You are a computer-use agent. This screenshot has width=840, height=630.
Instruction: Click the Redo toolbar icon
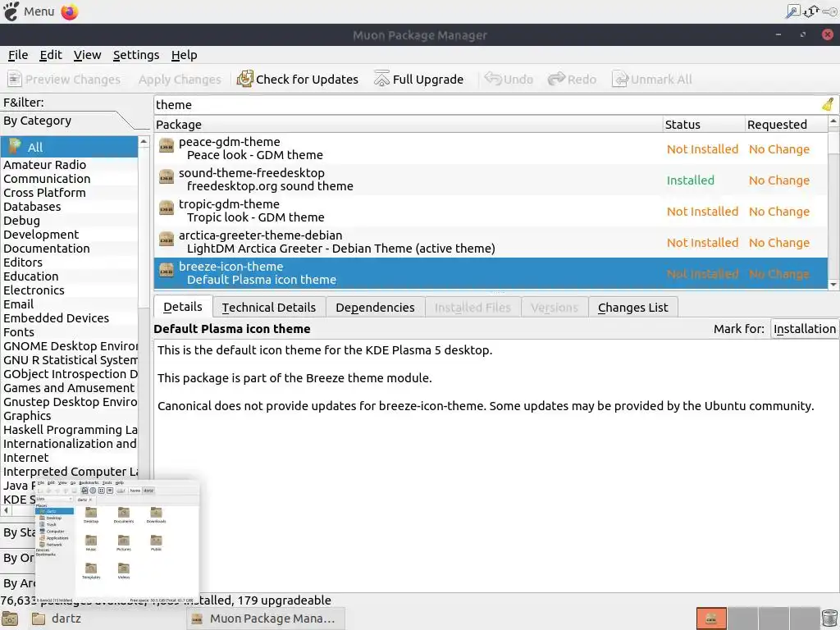[x=557, y=79]
